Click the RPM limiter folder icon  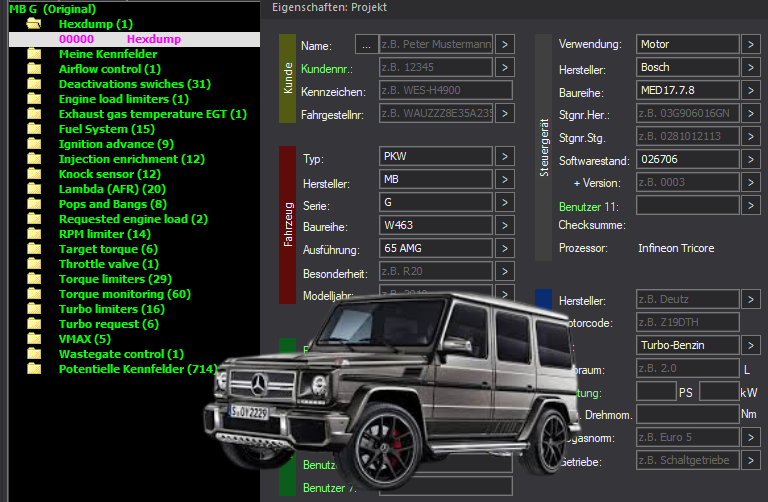tap(34, 234)
